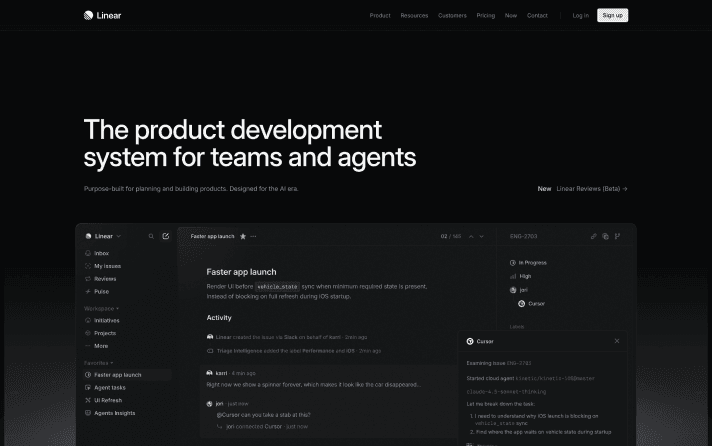
Task: Click the search icon in app sidebar
Action: [x=151, y=236]
